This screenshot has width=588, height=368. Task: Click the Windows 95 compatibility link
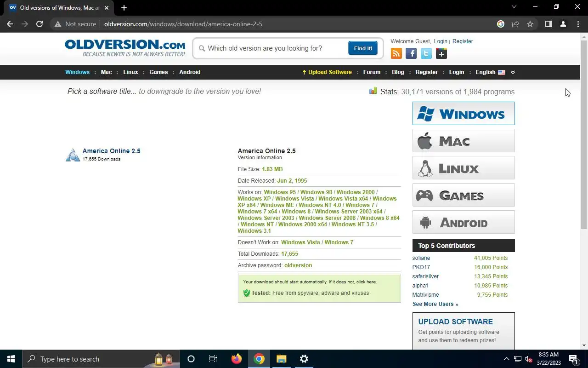point(280,192)
